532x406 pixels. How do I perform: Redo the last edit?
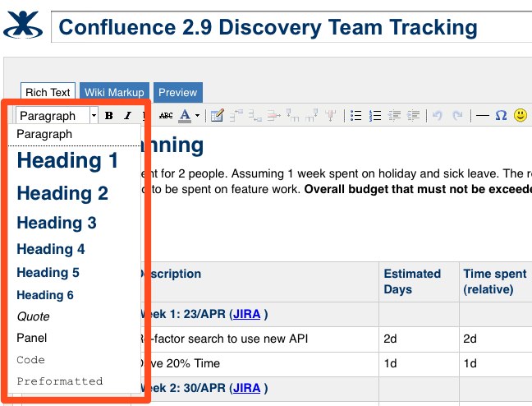point(457,116)
